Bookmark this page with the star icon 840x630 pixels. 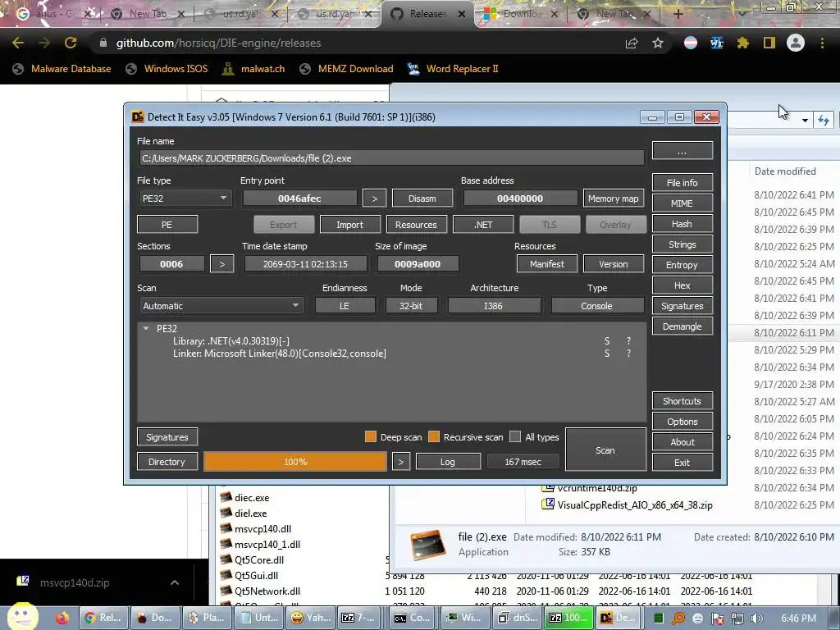pos(658,43)
